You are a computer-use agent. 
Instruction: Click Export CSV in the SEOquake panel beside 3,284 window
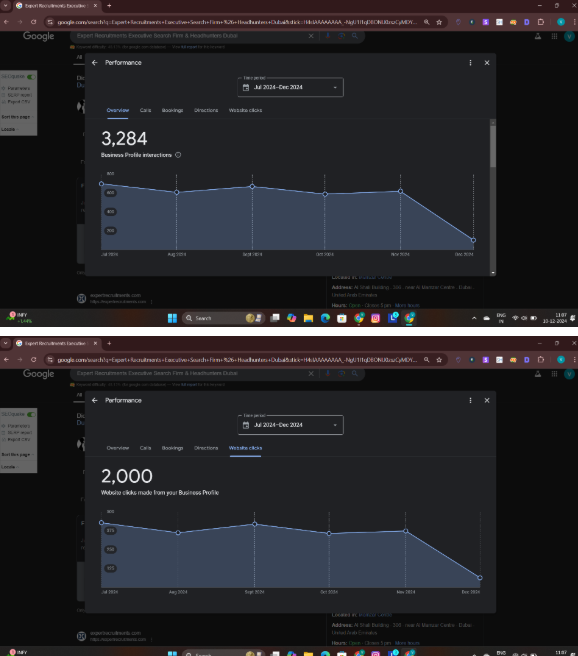click(19, 102)
